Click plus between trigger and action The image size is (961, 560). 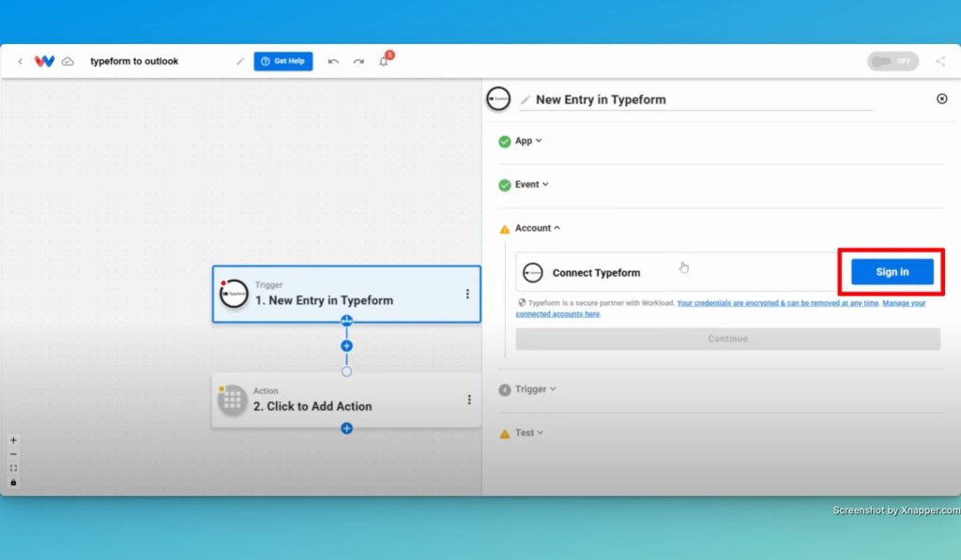point(347,346)
